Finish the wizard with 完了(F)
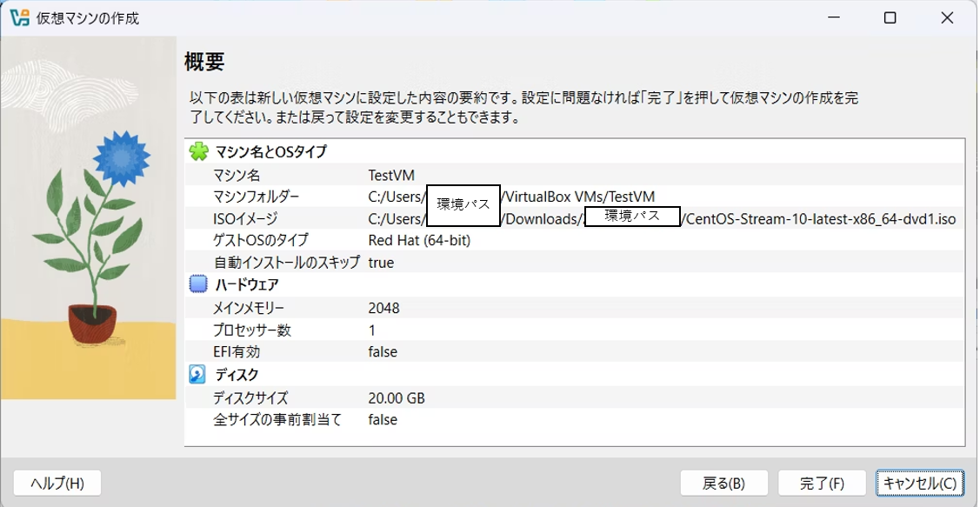980x507 pixels. (822, 484)
